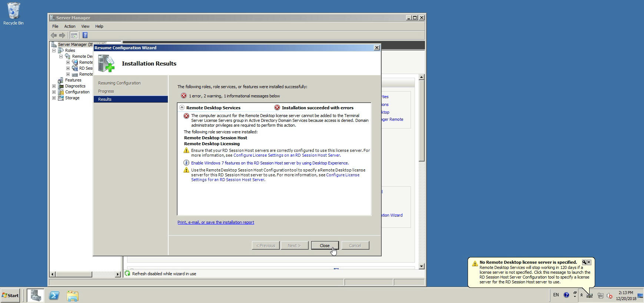Click the RD licensing notification tray icon
Screen dimensions: 644x303
590,296
